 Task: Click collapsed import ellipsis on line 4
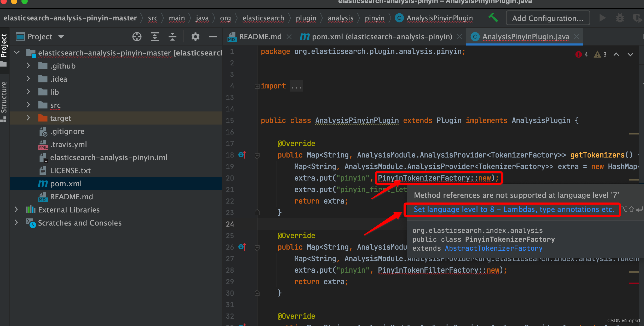(x=296, y=86)
